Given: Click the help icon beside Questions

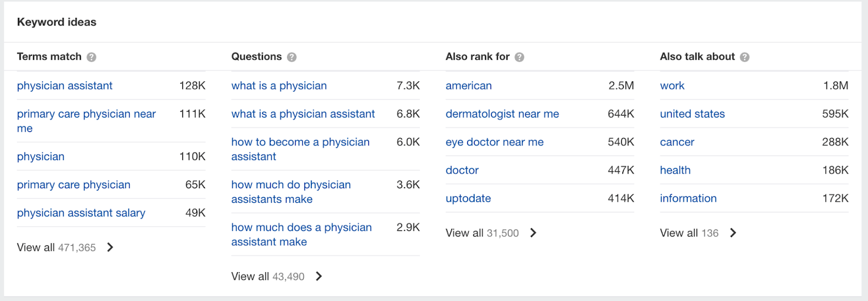Looking at the screenshot, I should (292, 57).
